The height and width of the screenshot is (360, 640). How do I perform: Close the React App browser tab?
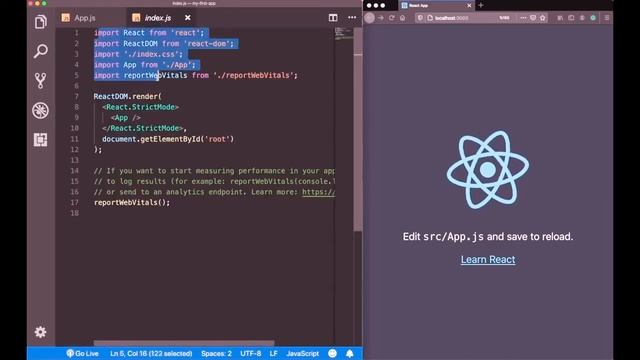[469, 5]
